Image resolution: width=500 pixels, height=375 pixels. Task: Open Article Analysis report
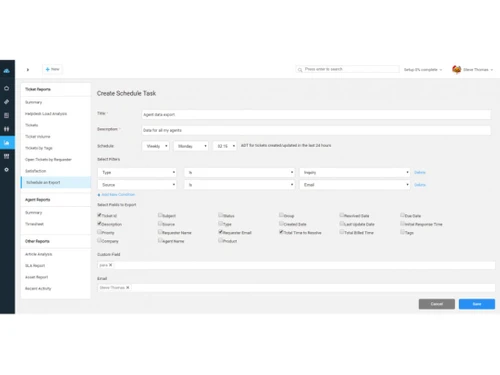pyautogui.click(x=39, y=254)
